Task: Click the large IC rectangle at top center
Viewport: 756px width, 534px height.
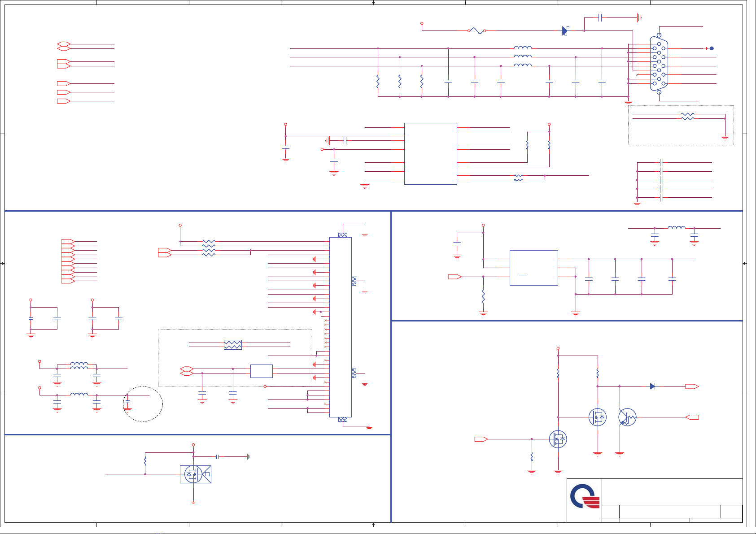Action: click(x=430, y=153)
